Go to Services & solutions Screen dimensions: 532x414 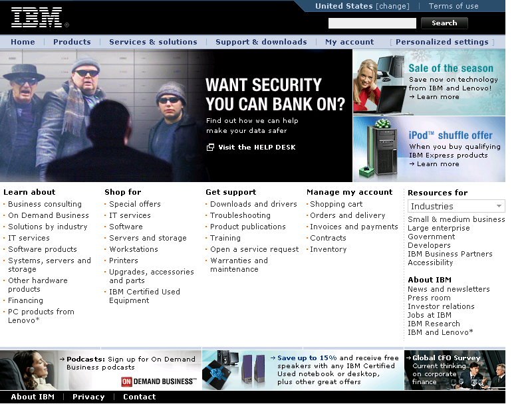point(153,42)
